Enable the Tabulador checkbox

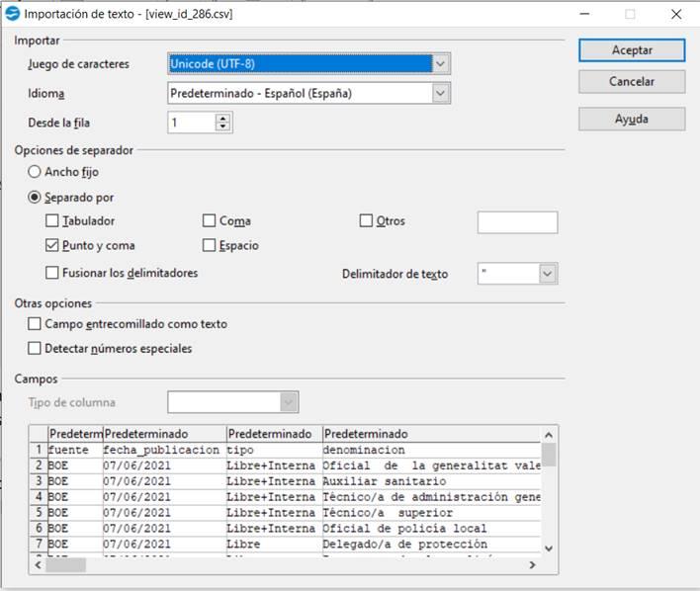pyautogui.click(x=51, y=220)
